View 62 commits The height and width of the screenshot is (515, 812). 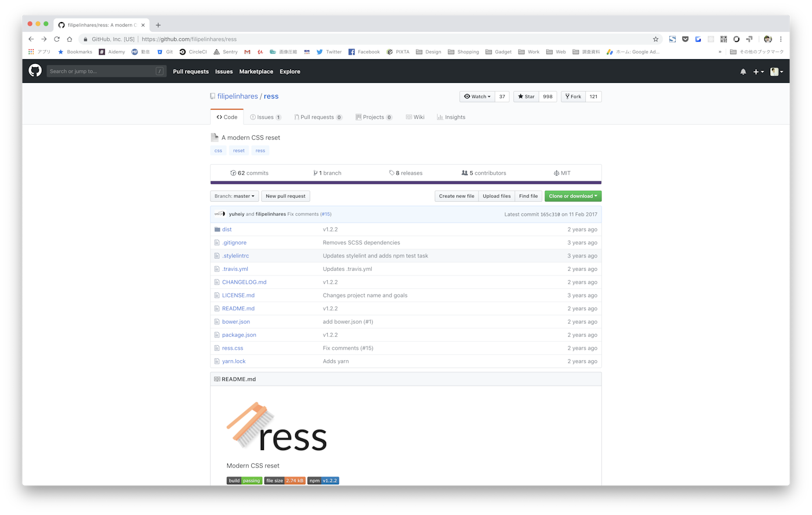[x=249, y=173]
